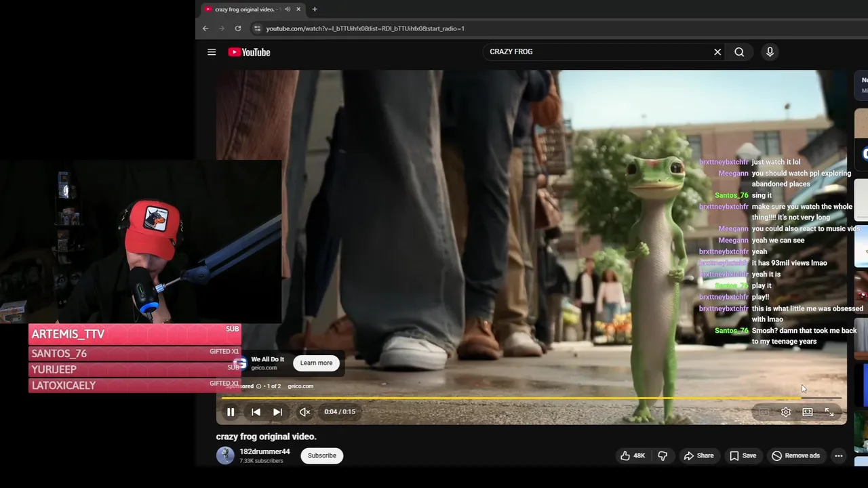The height and width of the screenshot is (488, 868).
Task: Click the search magnifier button
Action: tap(739, 52)
